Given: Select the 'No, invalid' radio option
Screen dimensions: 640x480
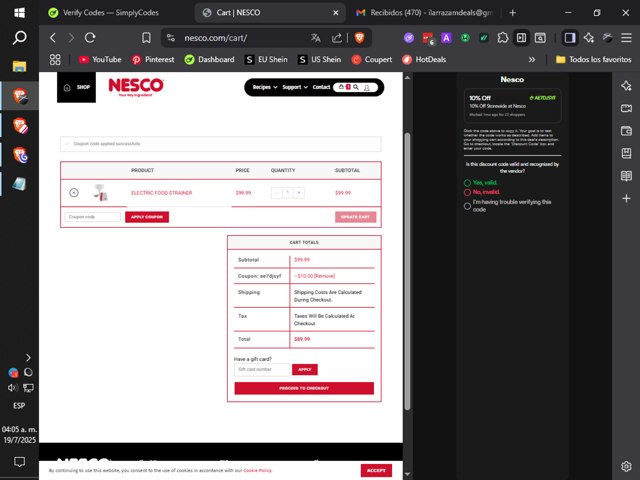Looking at the screenshot, I should point(467,192).
